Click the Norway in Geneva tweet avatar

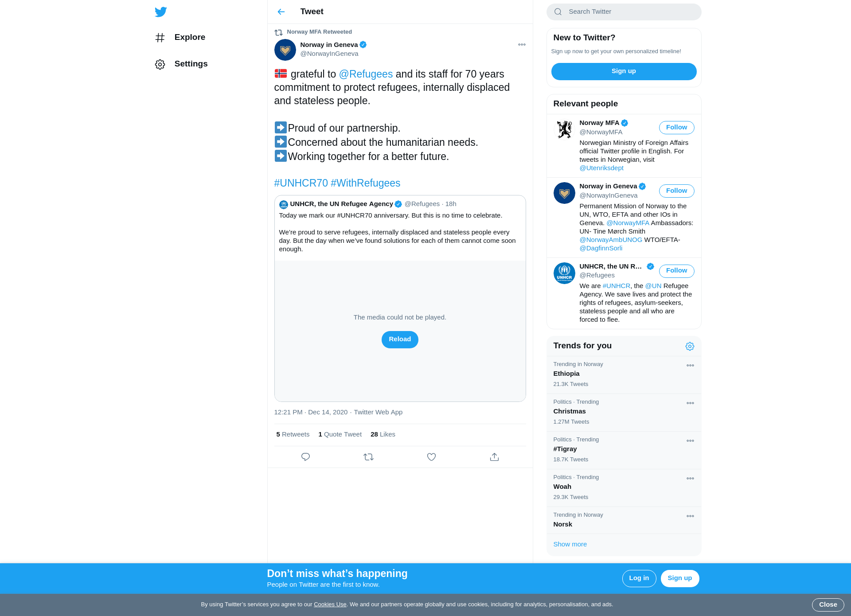[285, 50]
